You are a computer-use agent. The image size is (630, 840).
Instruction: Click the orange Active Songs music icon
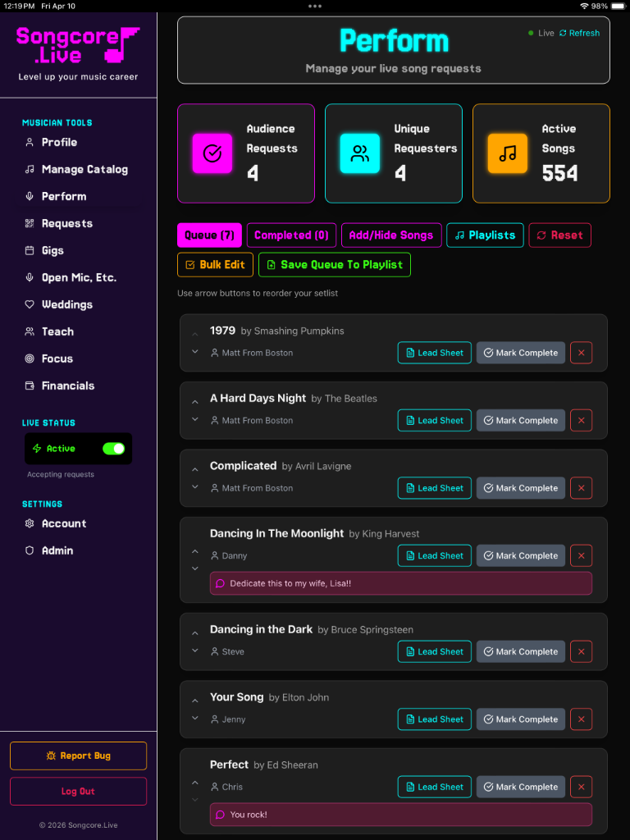click(x=507, y=153)
